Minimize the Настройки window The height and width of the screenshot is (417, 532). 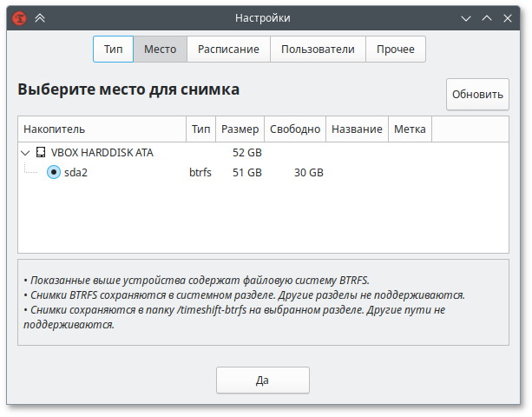click(x=466, y=18)
